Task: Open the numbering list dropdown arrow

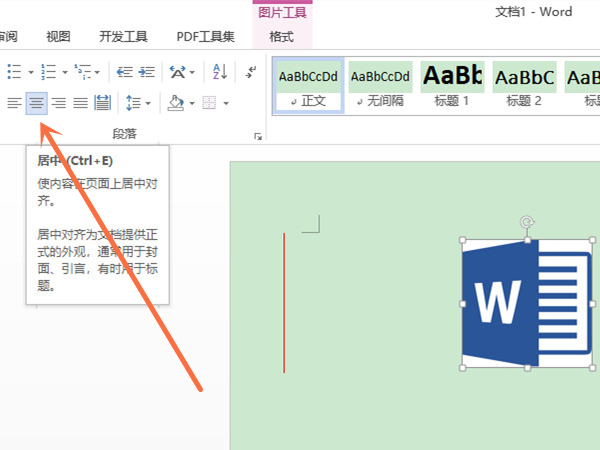Action: point(65,73)
